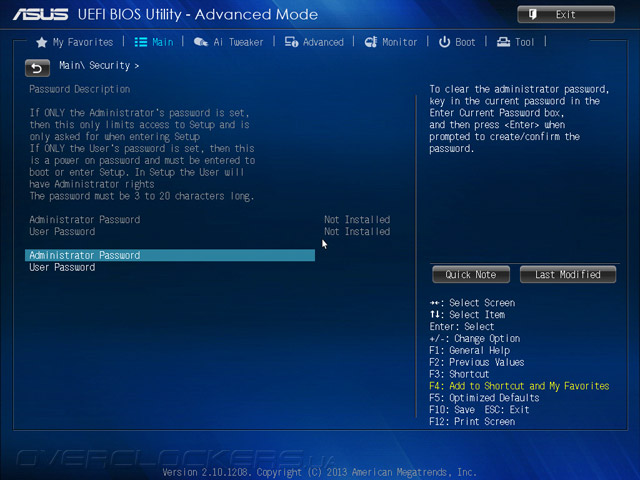Click the back arrow button
This screenshot has height=480, width=640.
pos(37,68)
